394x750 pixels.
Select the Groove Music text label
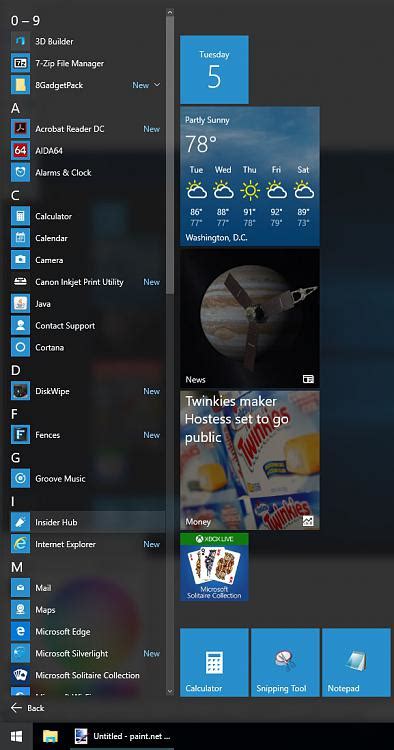(x=60, y=478)
